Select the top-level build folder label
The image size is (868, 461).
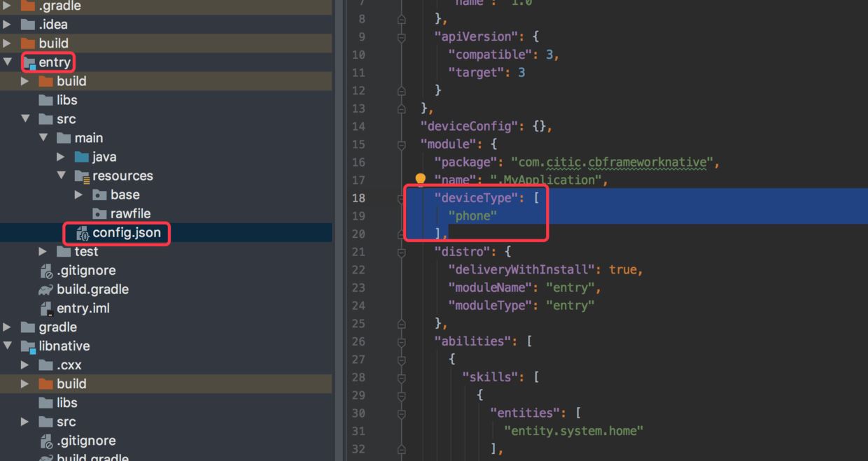click(54, 43)
